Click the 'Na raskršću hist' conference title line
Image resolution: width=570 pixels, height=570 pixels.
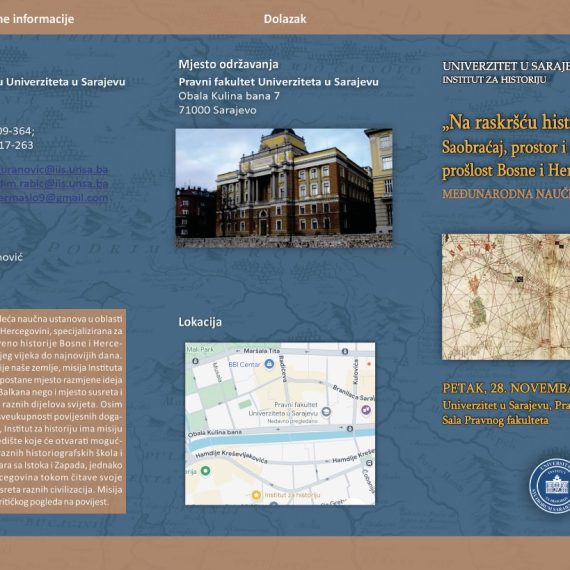[506, 123]
